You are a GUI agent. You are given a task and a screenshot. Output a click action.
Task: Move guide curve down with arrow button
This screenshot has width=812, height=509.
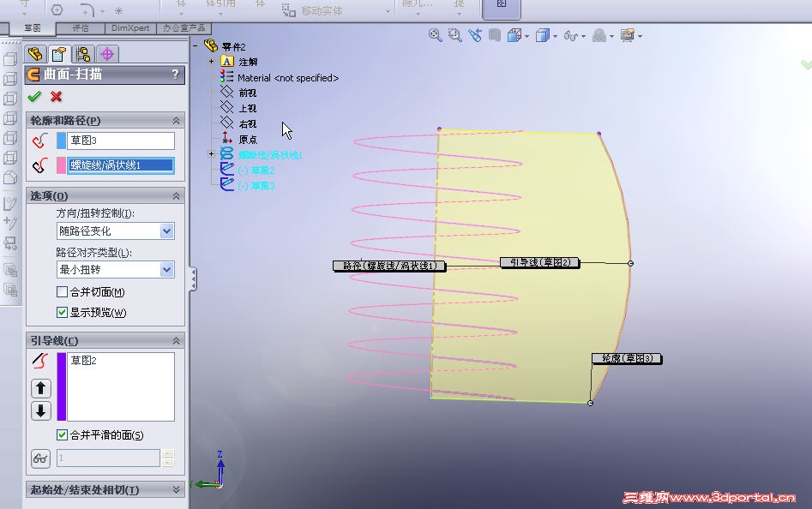41,411
